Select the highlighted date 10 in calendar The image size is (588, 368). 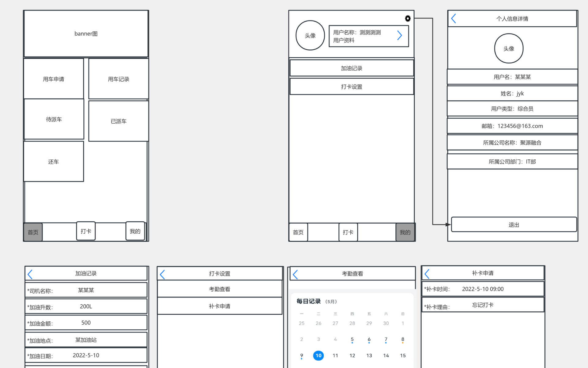tap(318, 355)
